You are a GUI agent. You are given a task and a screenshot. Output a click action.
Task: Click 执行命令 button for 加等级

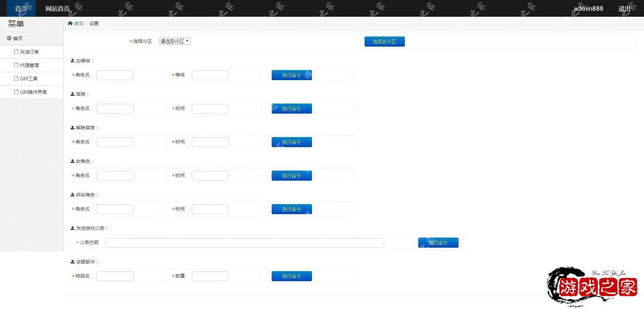pos(291,75)
